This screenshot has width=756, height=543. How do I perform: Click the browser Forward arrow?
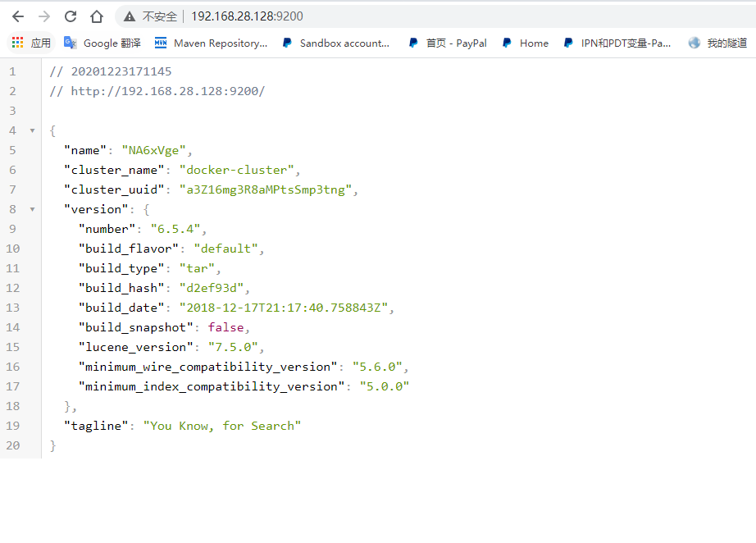(44, 16)
